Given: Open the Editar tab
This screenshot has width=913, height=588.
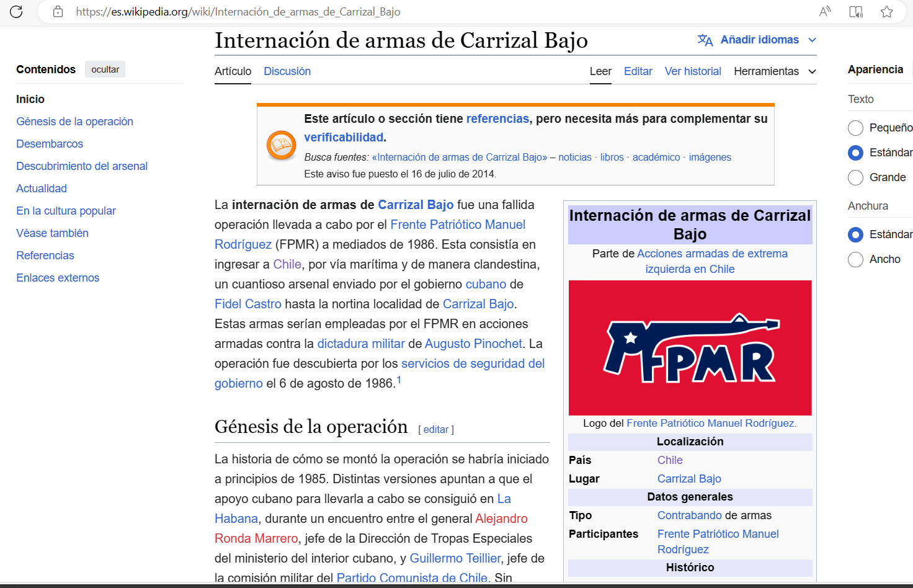Looking at the screenshot, I should click(x=638, y=71).
